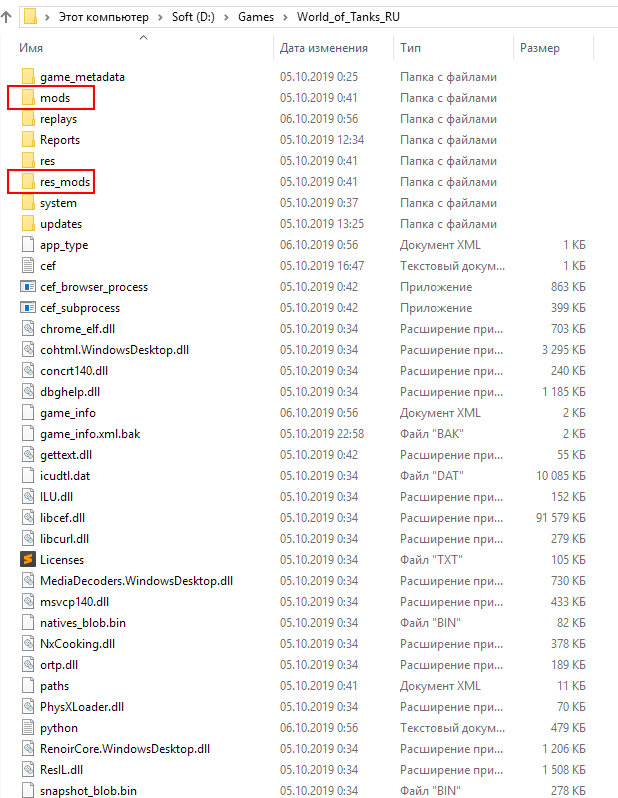Select file name icudtl.dat
The width and height of the screenshot is (618, 798).
65,476
